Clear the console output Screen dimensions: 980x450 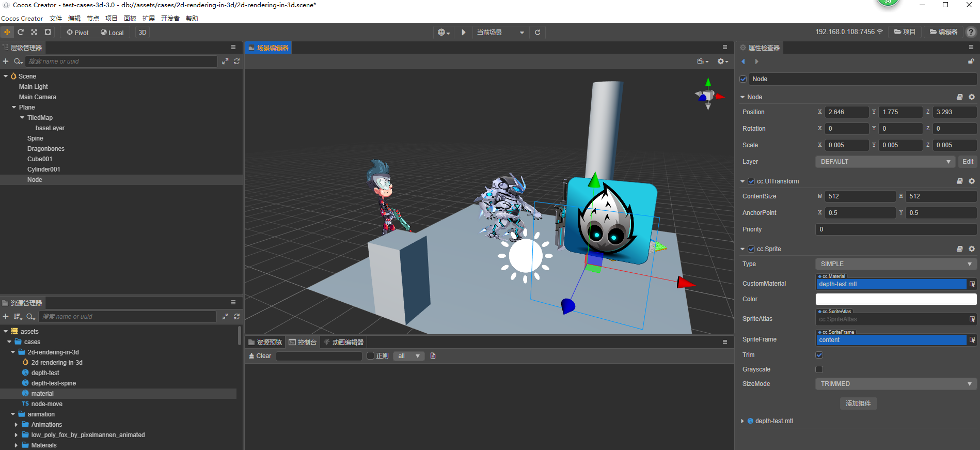point(260,356)
